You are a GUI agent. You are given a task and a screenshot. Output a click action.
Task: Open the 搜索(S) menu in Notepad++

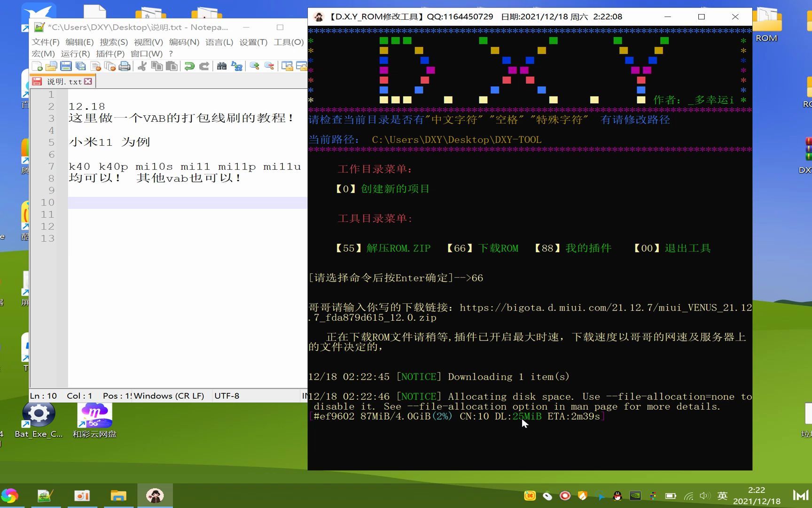point(114,42)
